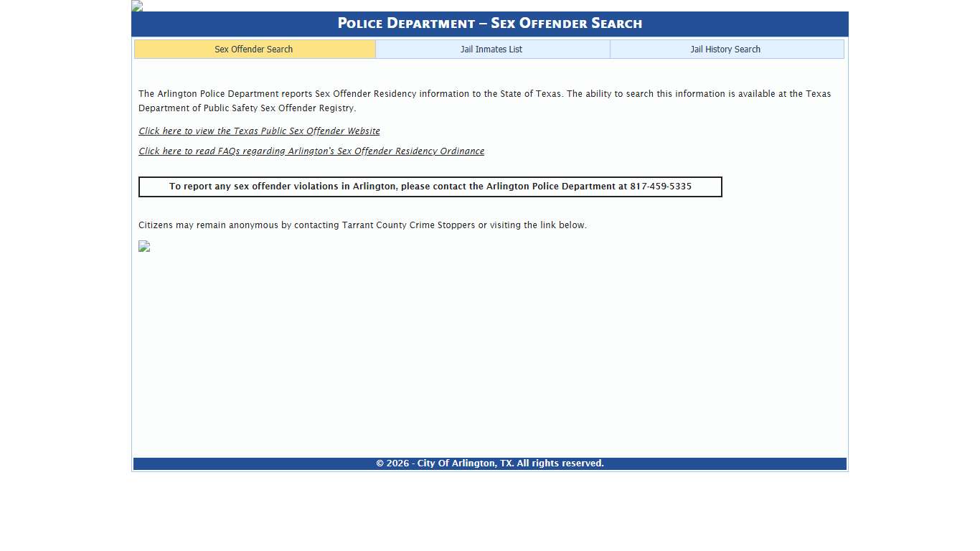This screenshot has height=551, width=980.
Task: Open the Jail History Search tab
Action: coord(725,50)
